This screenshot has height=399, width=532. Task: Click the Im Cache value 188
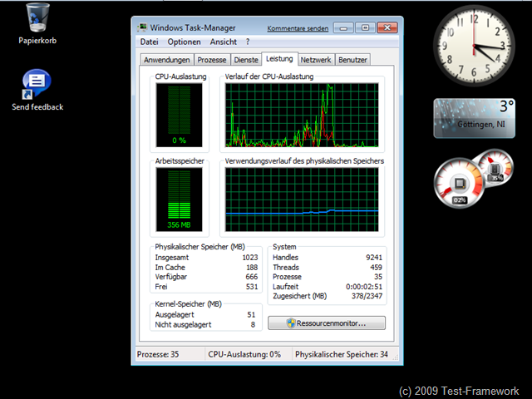(252, 268)
